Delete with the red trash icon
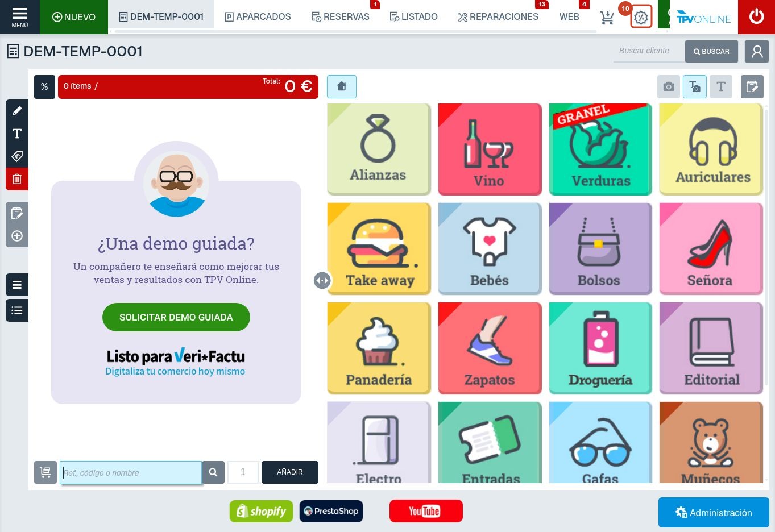This screenshot has height=532, width=775. tap(17, 179)
